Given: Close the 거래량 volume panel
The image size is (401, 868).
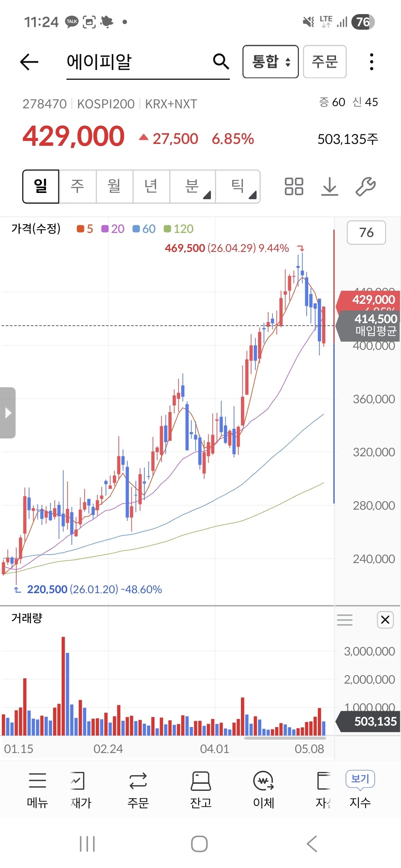Looking at the screenshot, I should [x=385, y=619].
